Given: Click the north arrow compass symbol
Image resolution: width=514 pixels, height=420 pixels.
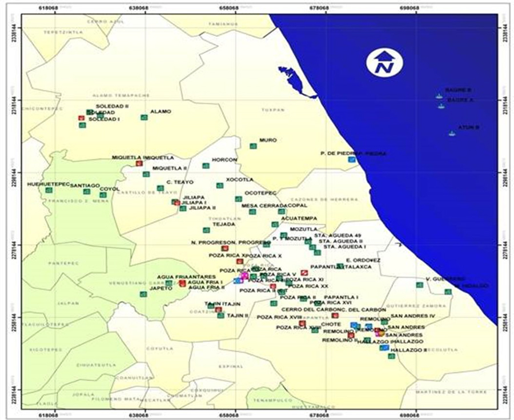Looking at the screenshot, I should pyautogui.click(x=385, y=63).
